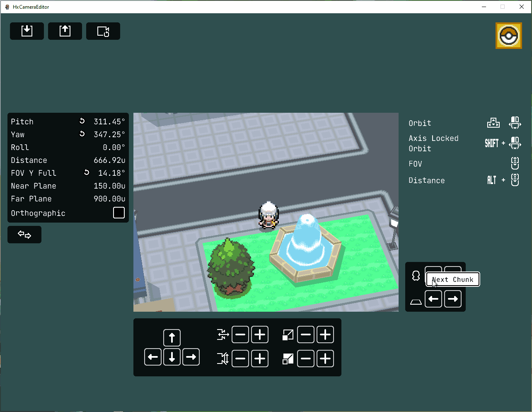Image resolution: width=532 pixels, height=412 pixels.
Task: Select the Pitch value 311.45°
Action: (x=109, y=121)
